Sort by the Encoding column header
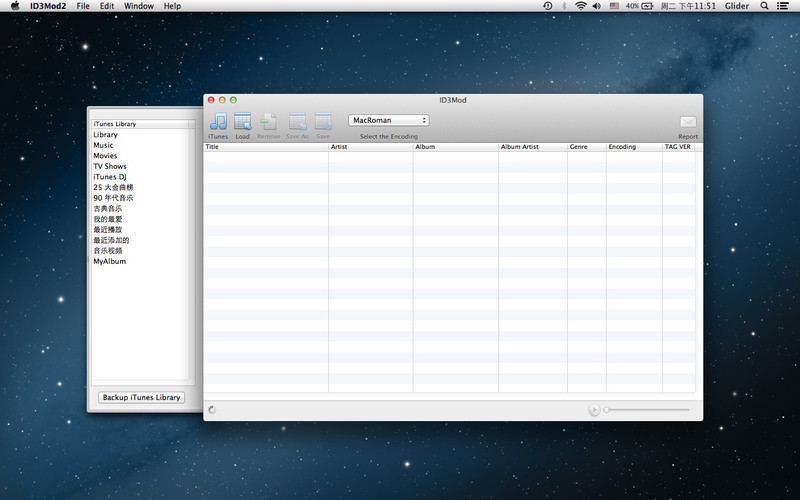800x500 pixels. (x=634, y=147)
